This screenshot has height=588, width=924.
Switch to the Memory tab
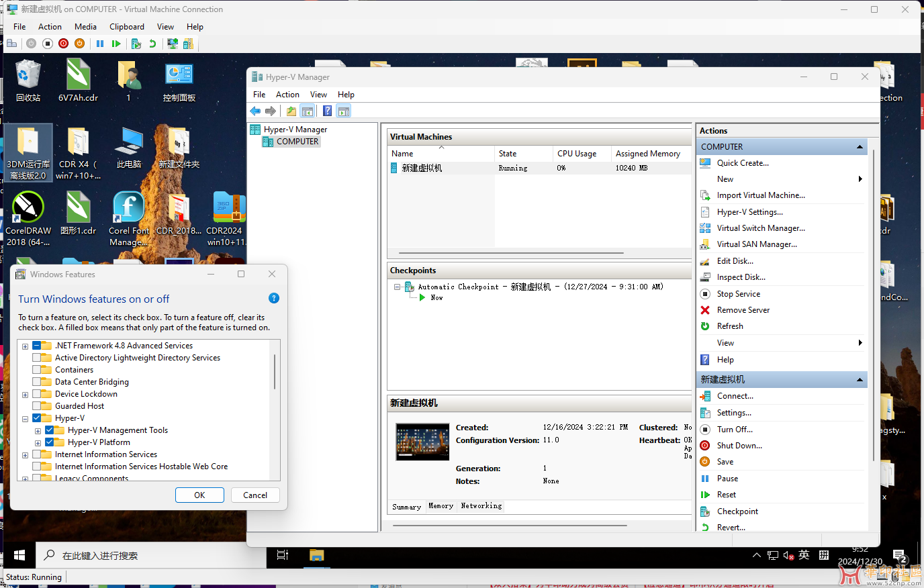click(x=441, y=506)
